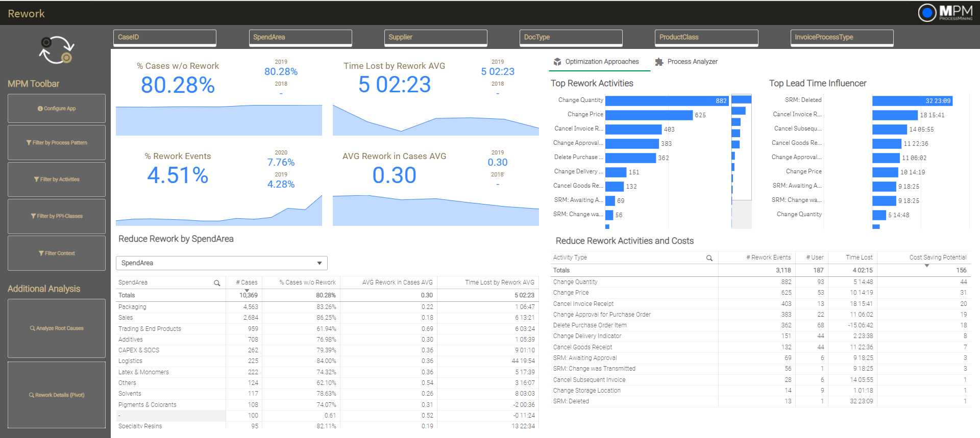This screenshot has height=438, width=980.
Task: Click the % Cases w/o Rework KPI value 80.28%
Action: coord(178,85)
